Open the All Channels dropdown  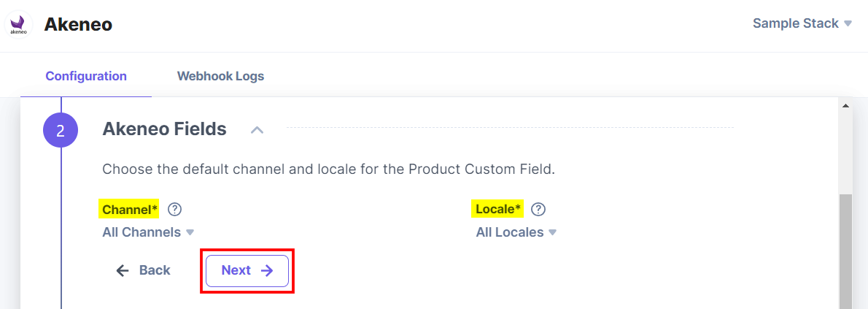[148, 232]
